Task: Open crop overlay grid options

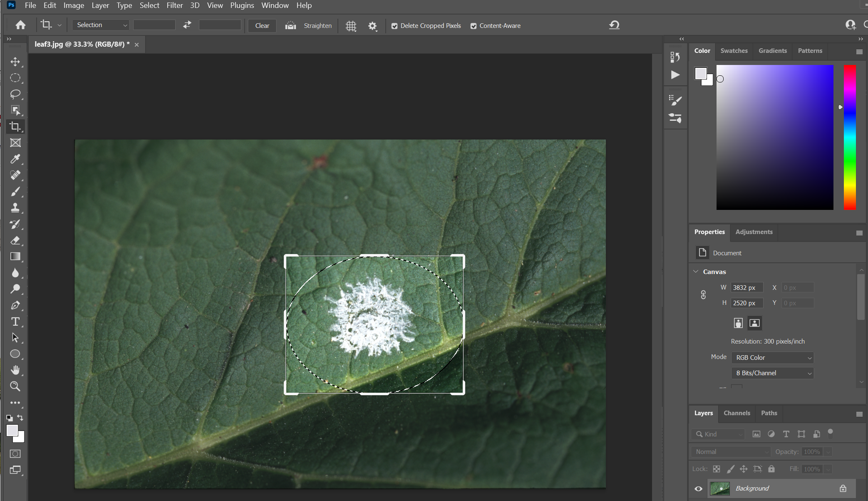Action: [351, 26]
